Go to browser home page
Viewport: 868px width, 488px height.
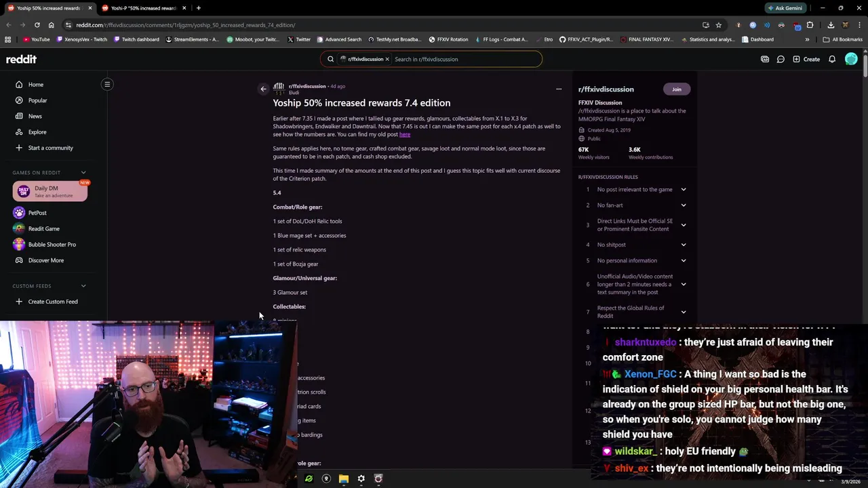[51, 25]
